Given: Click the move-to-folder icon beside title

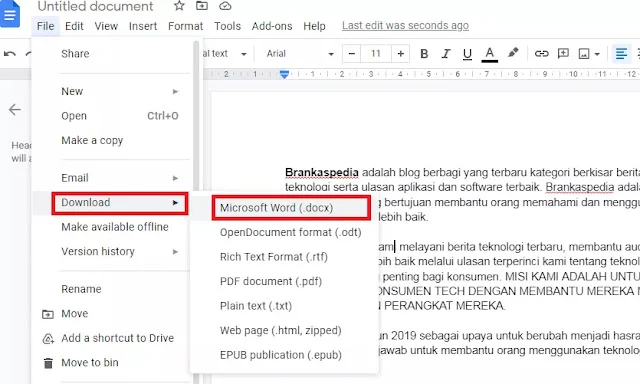Looking at the screenshot, I should [x=202, y=6].
